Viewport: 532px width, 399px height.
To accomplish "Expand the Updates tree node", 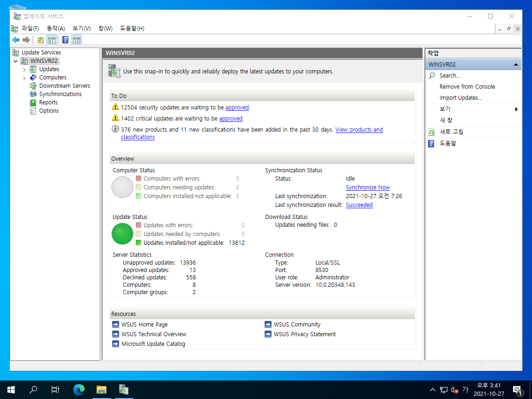I will tap(24, 70).
